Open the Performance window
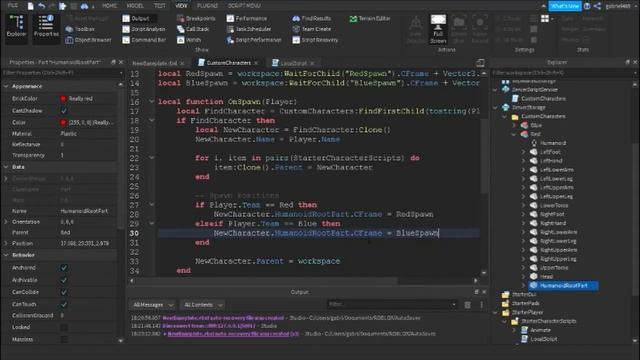The width and height of the screenshot is (640, 360). click(x=247, y=18)
